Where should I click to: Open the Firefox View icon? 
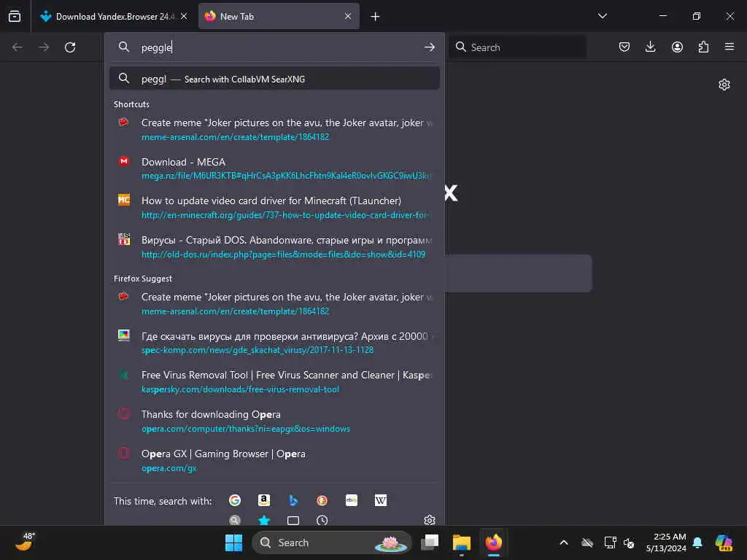pos(15,16)
